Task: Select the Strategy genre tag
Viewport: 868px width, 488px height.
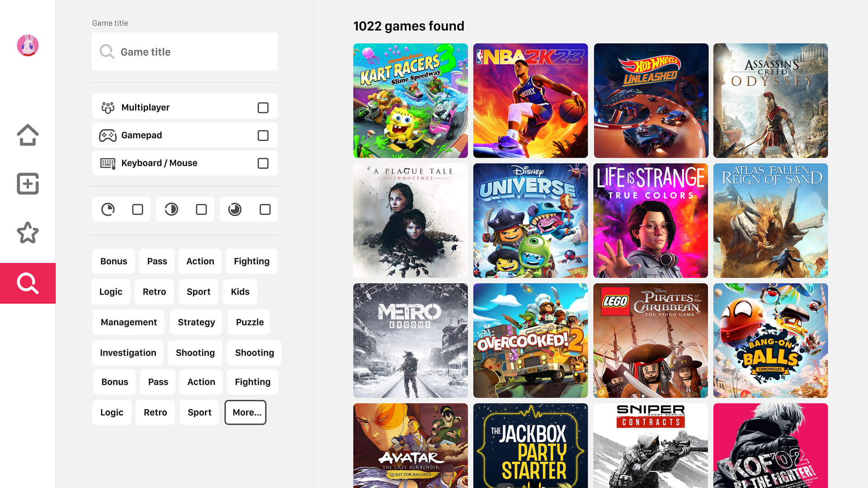Action: (x=196, y=322)
